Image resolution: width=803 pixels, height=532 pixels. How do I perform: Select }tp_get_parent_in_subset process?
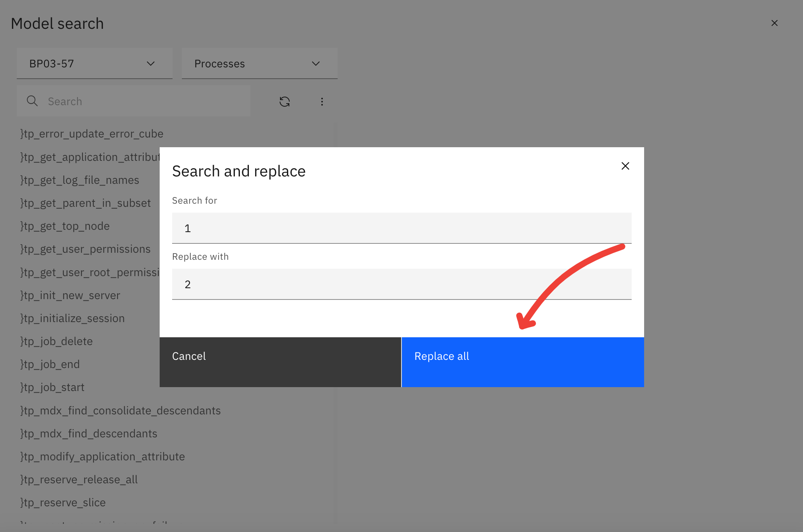(86, 203)
